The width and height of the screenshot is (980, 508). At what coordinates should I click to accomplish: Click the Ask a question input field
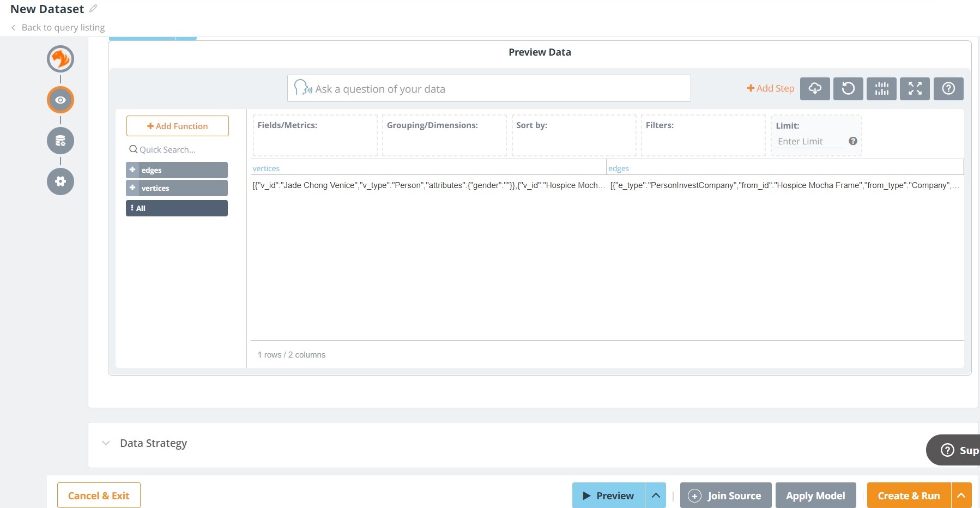[489, 89]
